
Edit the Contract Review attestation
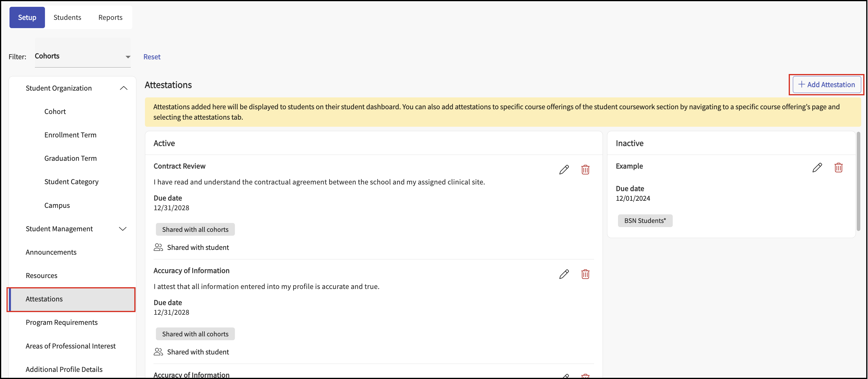coord(564,169)
